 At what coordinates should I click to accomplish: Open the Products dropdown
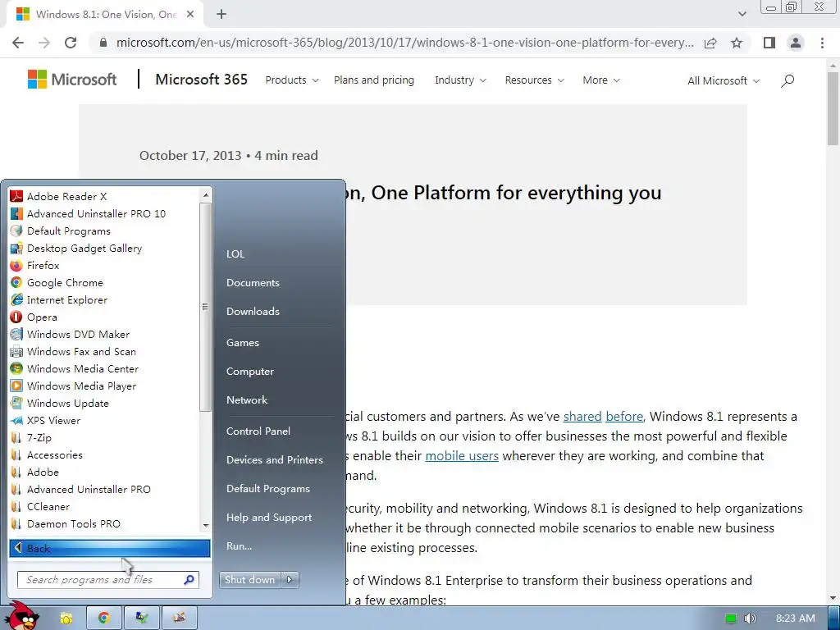292,80
